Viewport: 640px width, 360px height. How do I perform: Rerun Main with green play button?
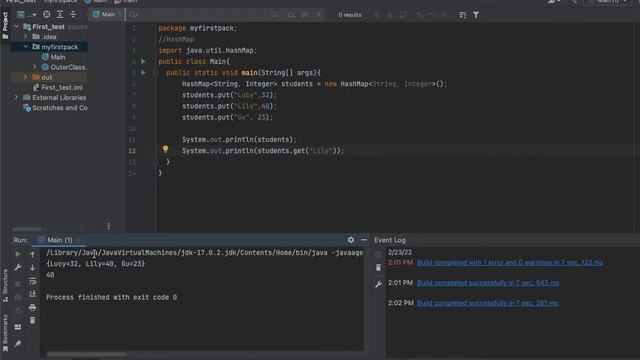pos(18,254)
